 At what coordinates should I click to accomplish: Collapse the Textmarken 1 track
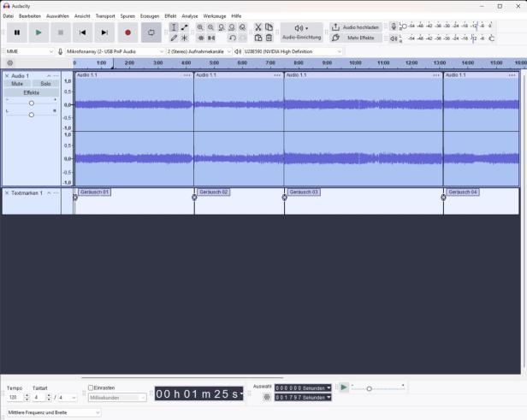point(49,192)
